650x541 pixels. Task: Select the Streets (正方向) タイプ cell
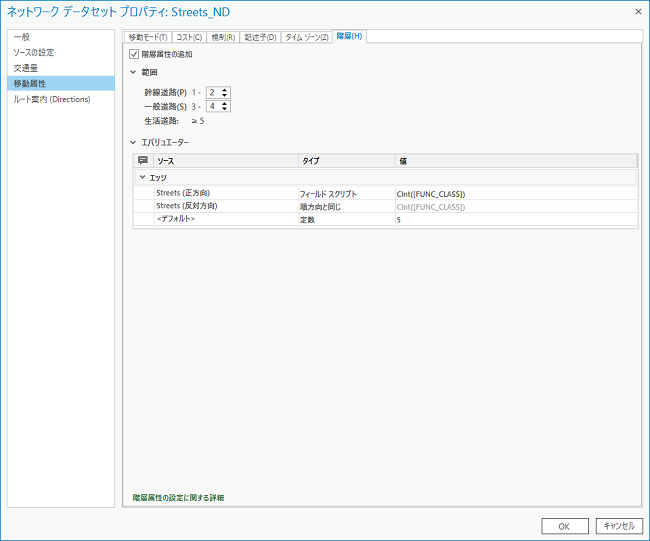tap(346, 193)
